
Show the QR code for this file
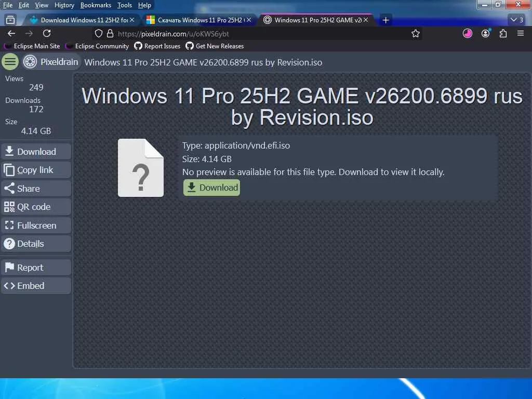tap(36, 207)
